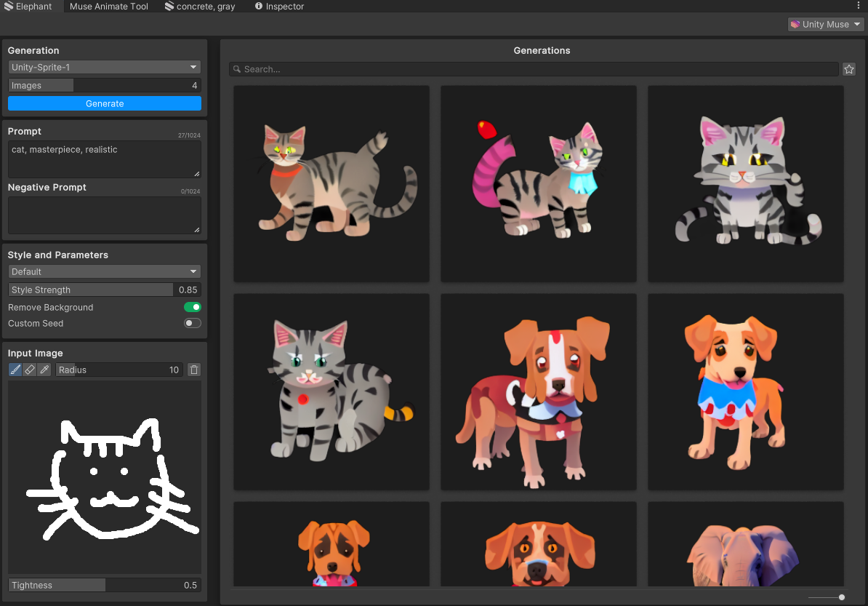Select the brush drawing tool

click(15, 370)
